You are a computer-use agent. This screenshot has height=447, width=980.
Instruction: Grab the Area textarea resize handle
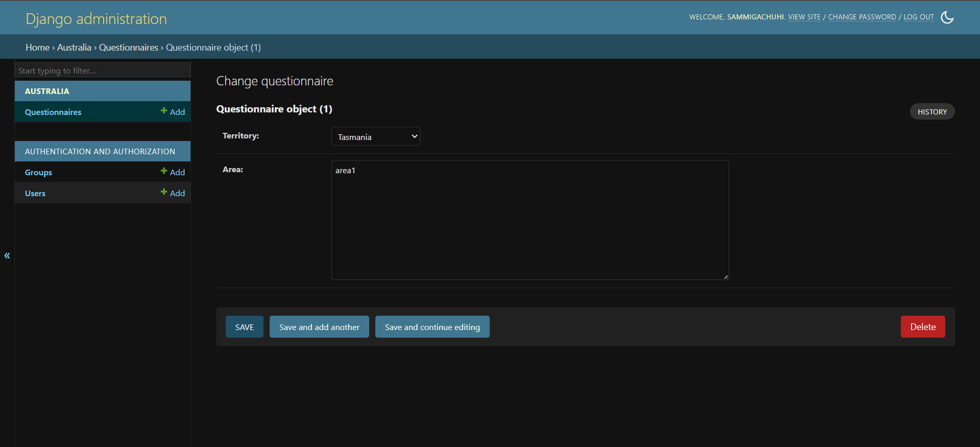(x=726, y=277)
